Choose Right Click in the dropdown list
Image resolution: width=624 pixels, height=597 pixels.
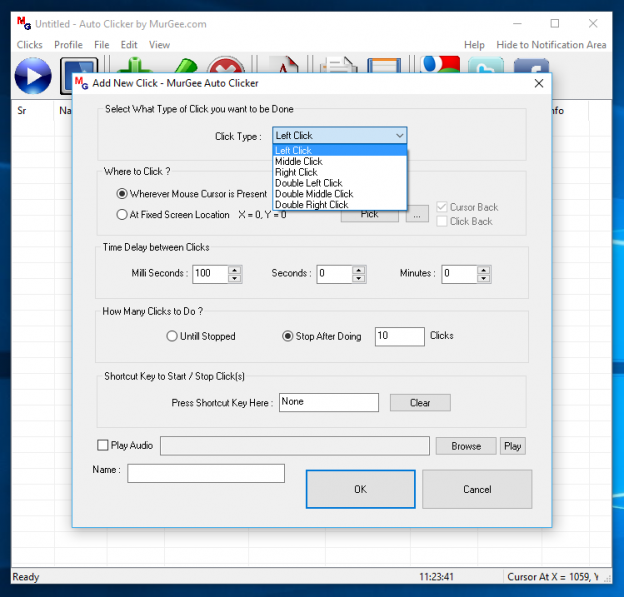coord(296,172)
